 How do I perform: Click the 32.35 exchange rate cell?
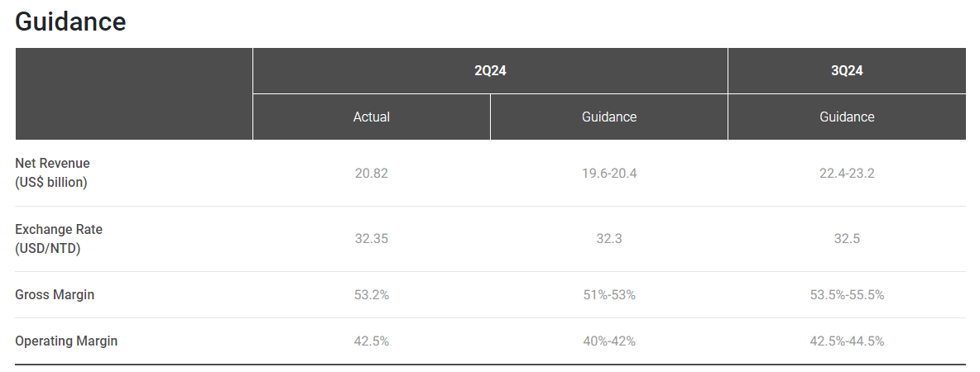coord(372,239)
